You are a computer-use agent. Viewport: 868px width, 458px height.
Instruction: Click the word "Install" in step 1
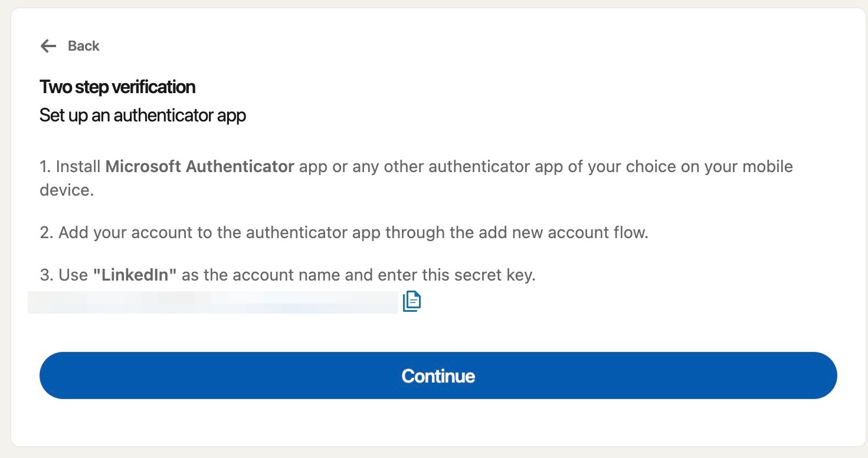[x=78, y=167]
